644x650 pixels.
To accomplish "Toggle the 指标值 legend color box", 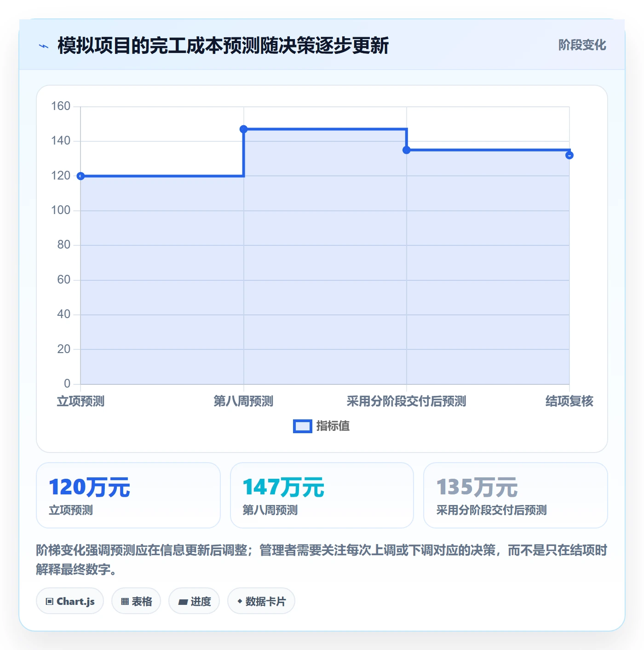I will tap(302, 426).
